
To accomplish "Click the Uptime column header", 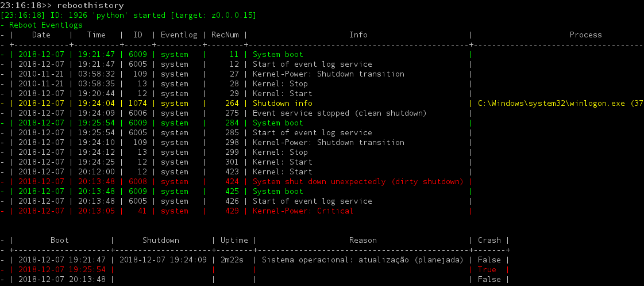I will [234, 240].
